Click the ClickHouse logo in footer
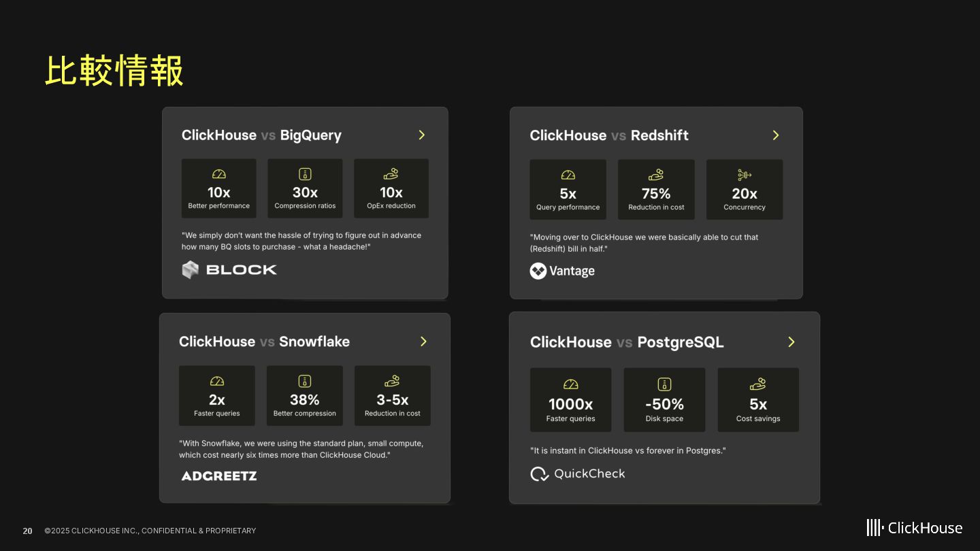980x551 pixels. click(914, 528)
